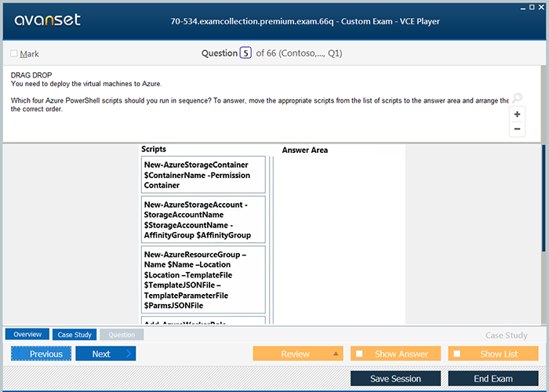Image resolution: width=549 pixels, height=392 pixels.
Task: Open the Case Study tab
Action: tap(75, 335)
